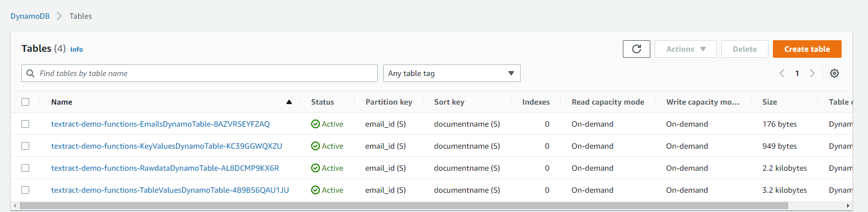
Task: Open textract-demo-functions-TableValuesDynamoTable-4B9B56QAU1JU table
Action: (x=170, y=190)
